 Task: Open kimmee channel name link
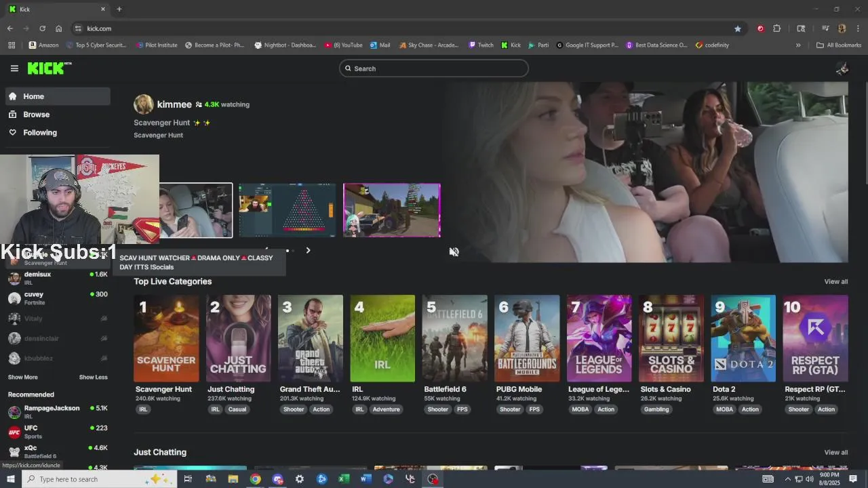[174, 104]
